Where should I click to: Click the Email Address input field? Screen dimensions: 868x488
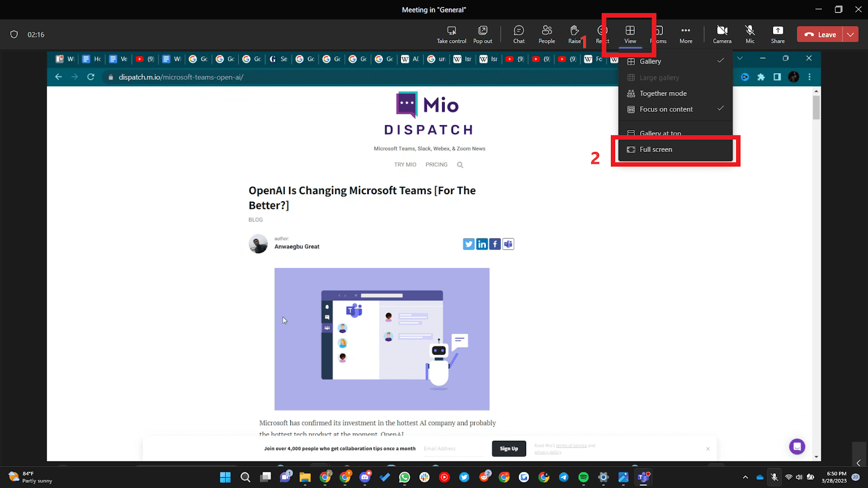(453, 448)
